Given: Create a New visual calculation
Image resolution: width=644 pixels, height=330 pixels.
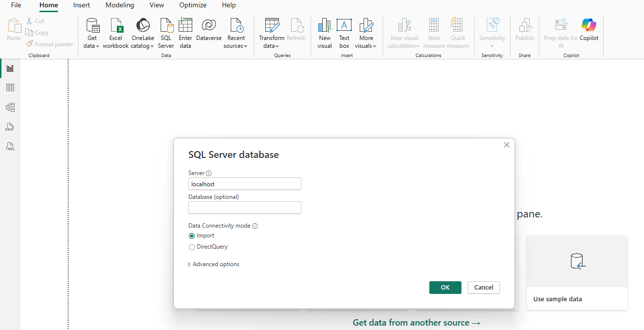Looking at the screenshot, I should (x=404, y=33).
